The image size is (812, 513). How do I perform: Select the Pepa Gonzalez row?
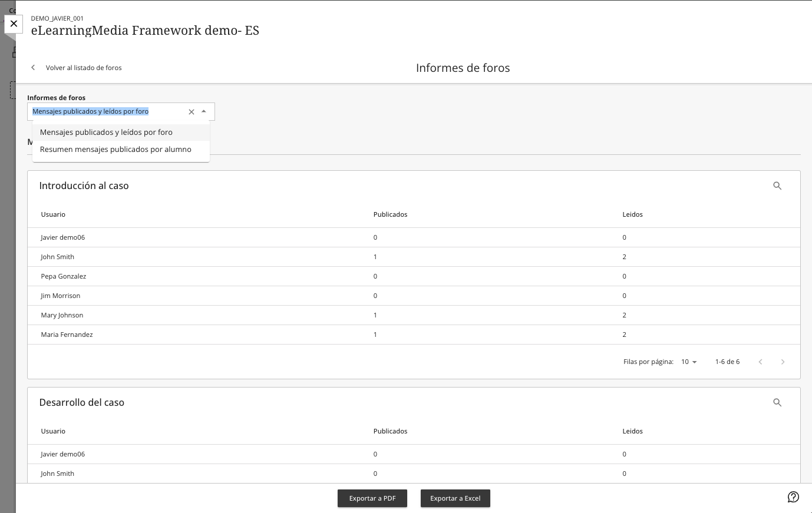pos(414,276)
